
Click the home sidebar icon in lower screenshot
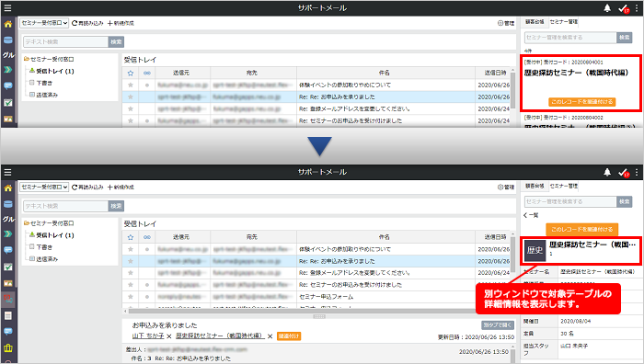pyautogui.click(x=7, y=188)
